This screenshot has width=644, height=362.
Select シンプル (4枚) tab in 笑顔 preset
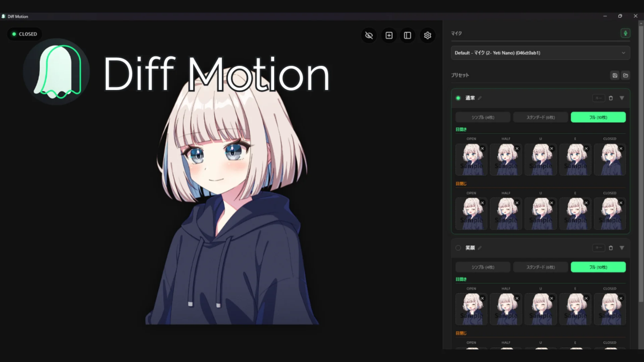(x=483, y=267)
